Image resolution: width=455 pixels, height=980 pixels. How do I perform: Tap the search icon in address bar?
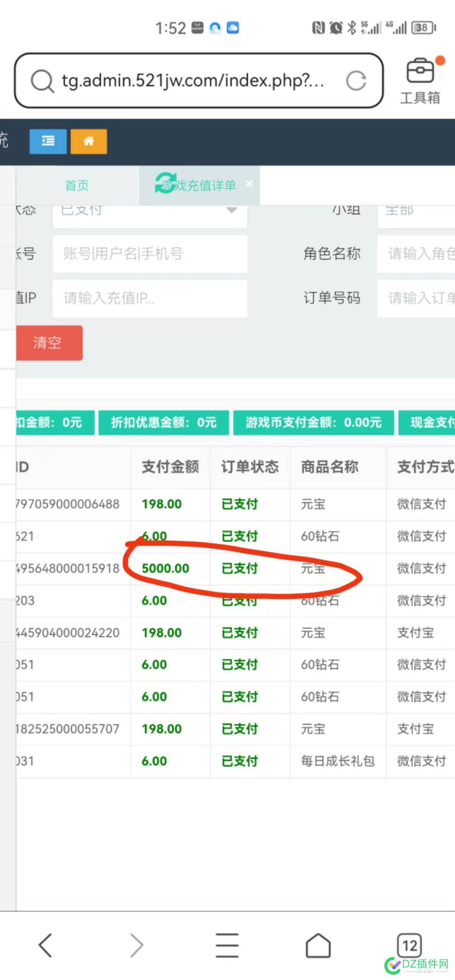[x=42, y=81]
